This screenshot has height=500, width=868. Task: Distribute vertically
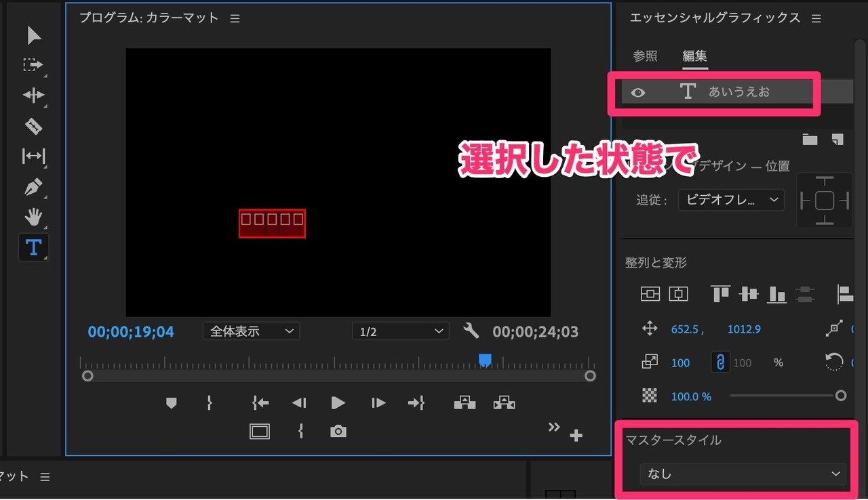pyautogui.click(x=805, y=294)
